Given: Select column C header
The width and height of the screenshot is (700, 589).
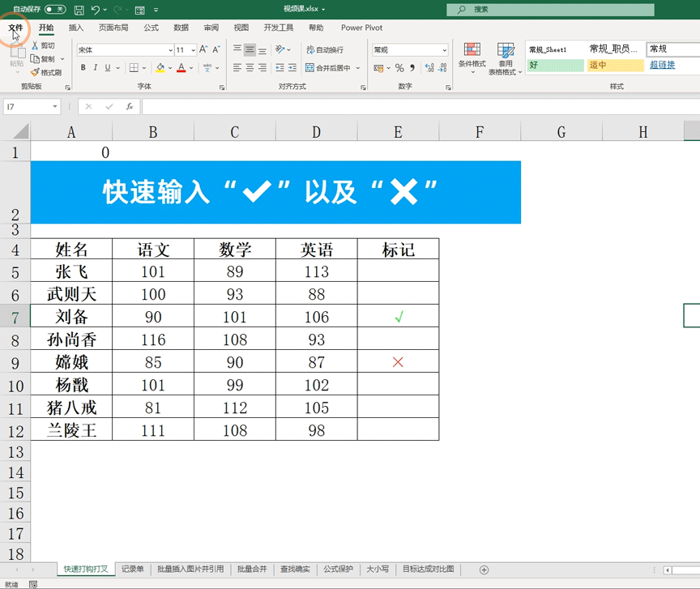Looking at the screenshot, I should coord(234,132).
